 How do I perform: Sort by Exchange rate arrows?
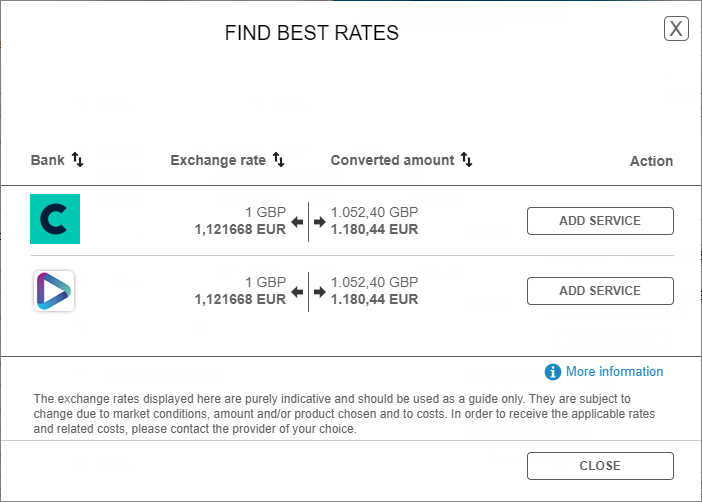point(278,159)
